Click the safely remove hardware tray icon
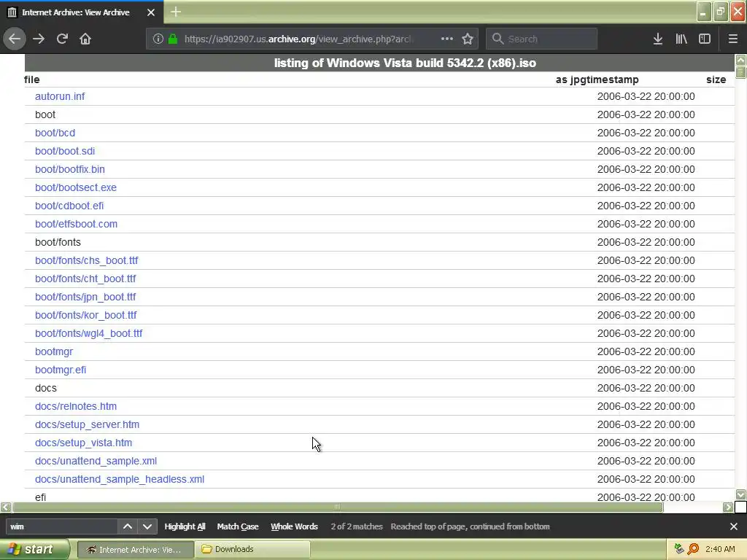 point(679,549)
